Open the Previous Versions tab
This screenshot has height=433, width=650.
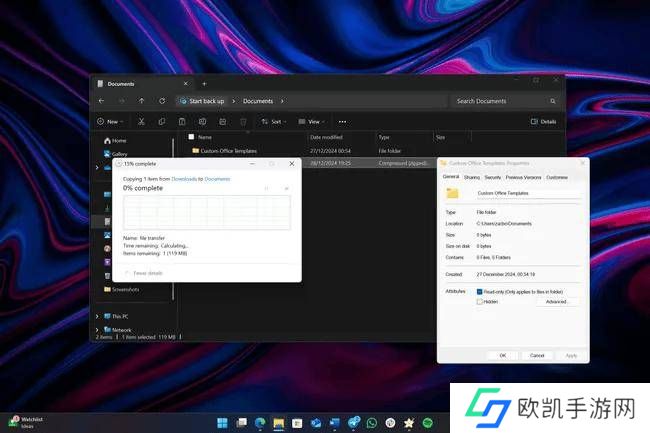point(525,176)
